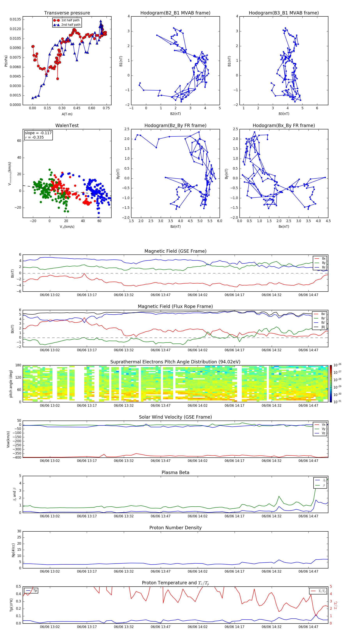Click the 'pitch angle (deg)' axis label

point(11,384)
